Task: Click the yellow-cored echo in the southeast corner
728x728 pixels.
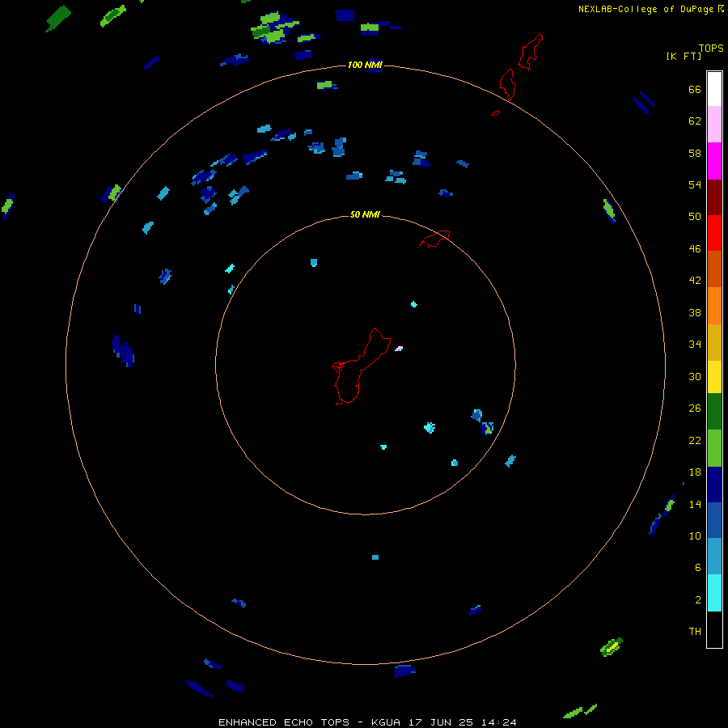Action: [x=612, y=647]
